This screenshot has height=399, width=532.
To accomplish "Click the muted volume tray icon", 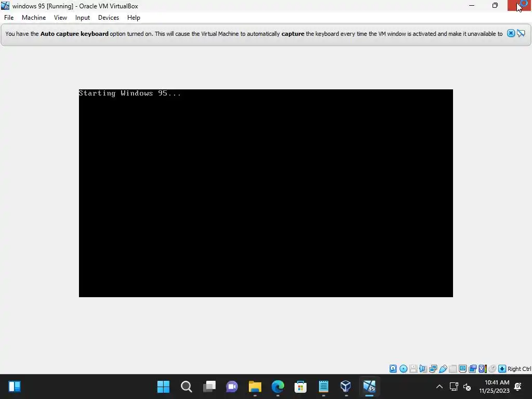I will 467,387.
